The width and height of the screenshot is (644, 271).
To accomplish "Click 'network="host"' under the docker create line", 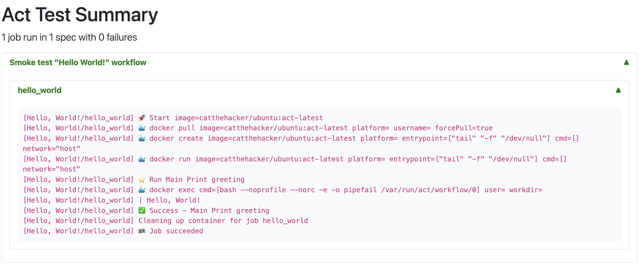I will (x=52, y=149).
